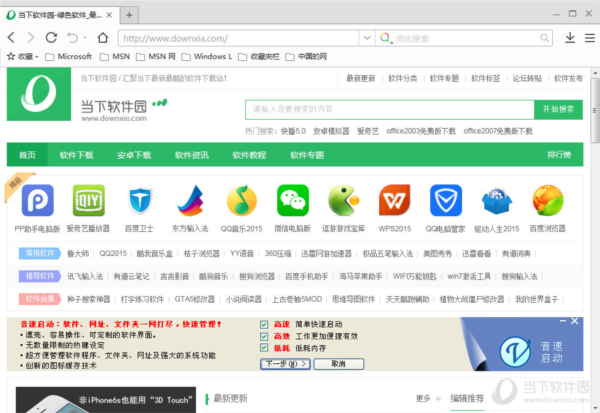Close the 当下软件园 browser tab

coord(109,15)
